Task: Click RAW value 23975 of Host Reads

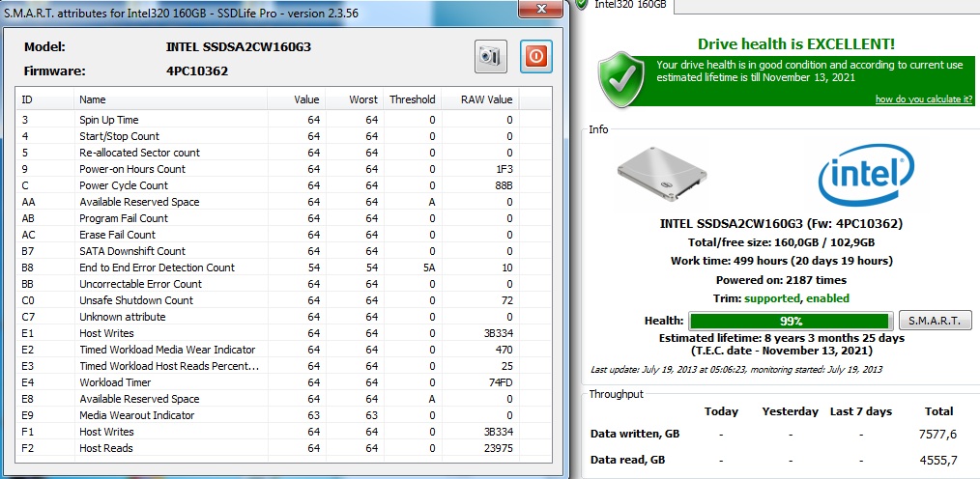Action: pyautogui.click(x=498, y=448)
